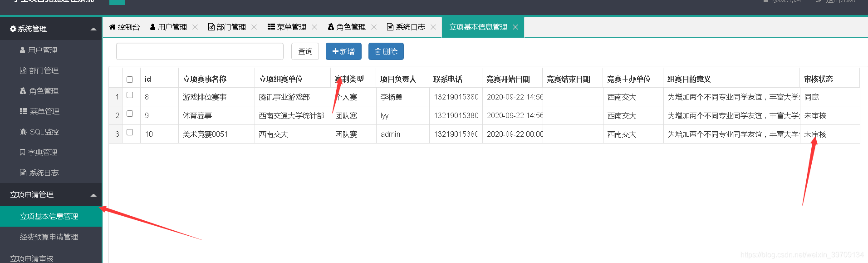Close the 部门管理 tab

pos(254,27)
